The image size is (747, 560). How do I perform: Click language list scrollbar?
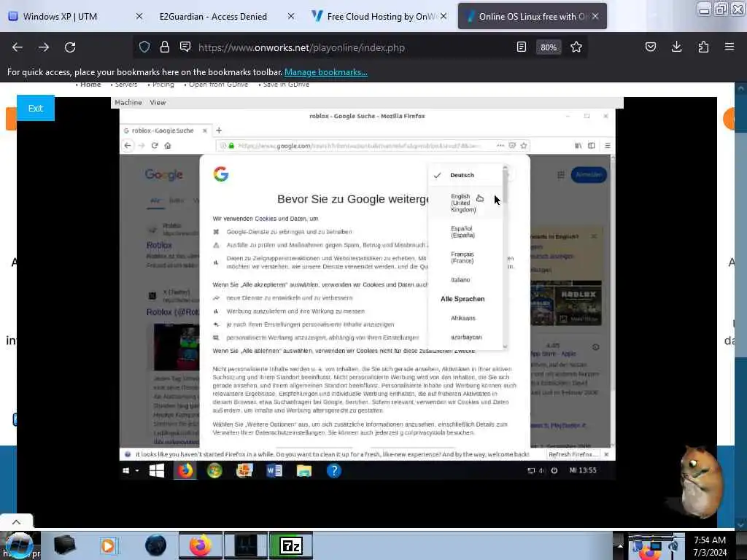tap(505, 257)
